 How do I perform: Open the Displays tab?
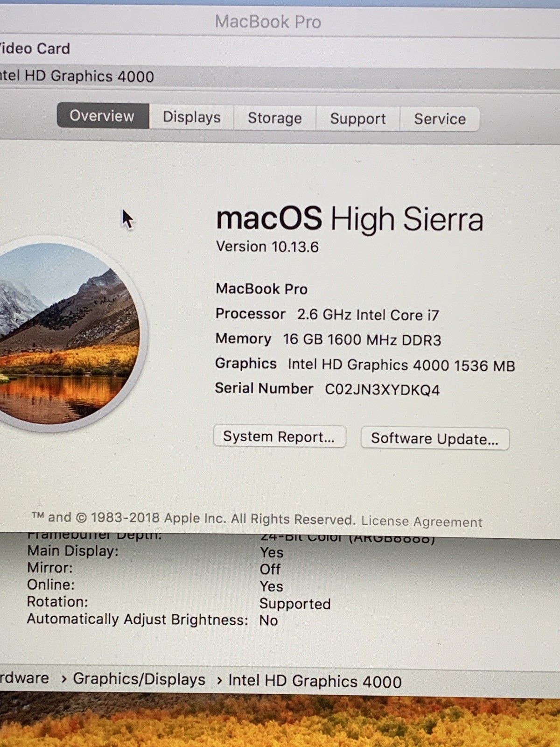coord(191,117)
